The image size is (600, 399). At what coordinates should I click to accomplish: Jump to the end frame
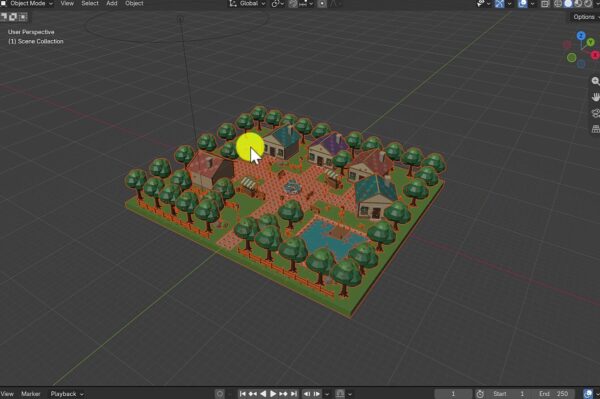tap(293, 394)
